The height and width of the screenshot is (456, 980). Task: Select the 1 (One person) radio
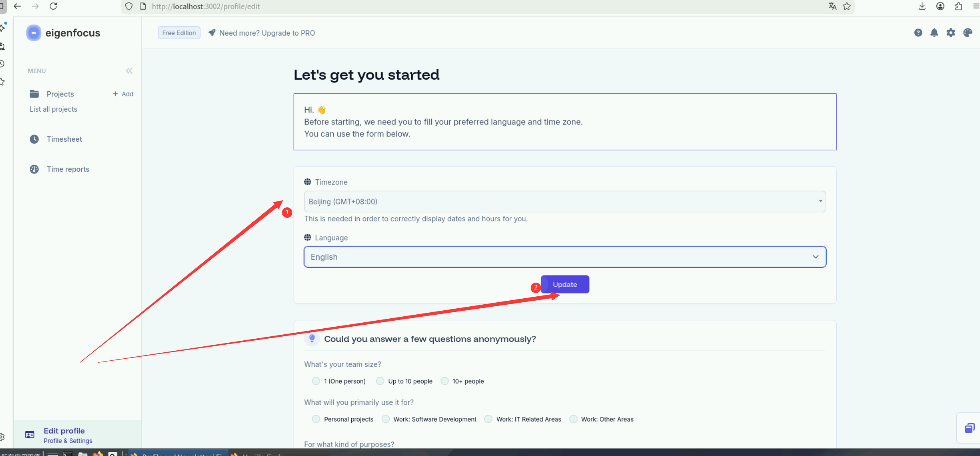(x=316, y=381)
